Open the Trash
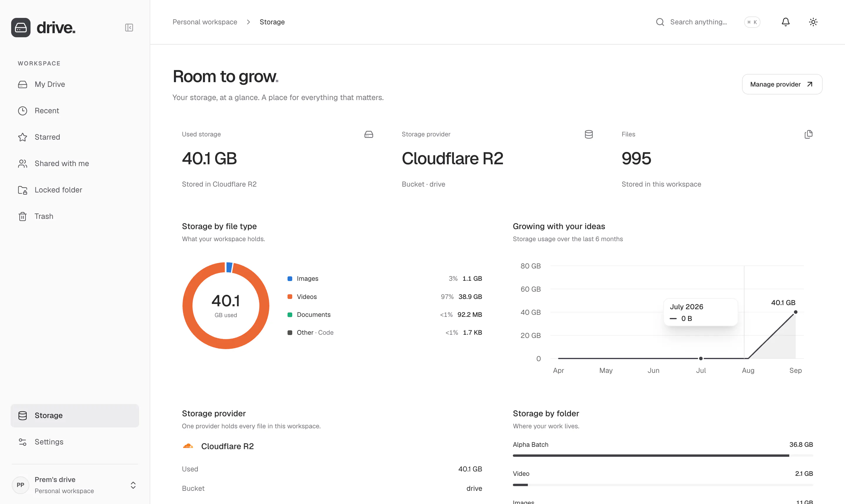The image size is (845, 504). (75, 216)
